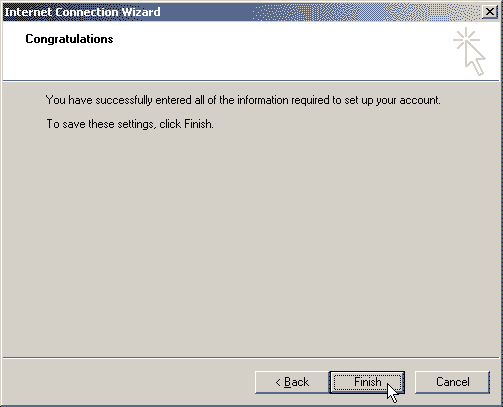Screen dimensions: 503x407
Task: Click the empty gray body of the wizard
Action: (x=251, y=240)
